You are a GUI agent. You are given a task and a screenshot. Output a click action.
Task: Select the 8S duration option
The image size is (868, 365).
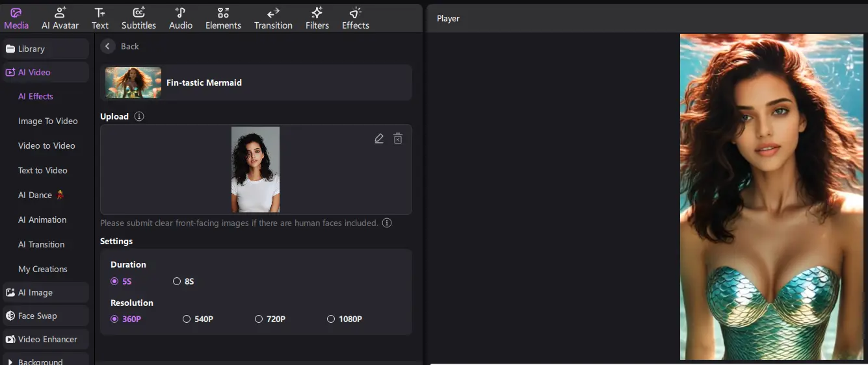coord(177,281)
